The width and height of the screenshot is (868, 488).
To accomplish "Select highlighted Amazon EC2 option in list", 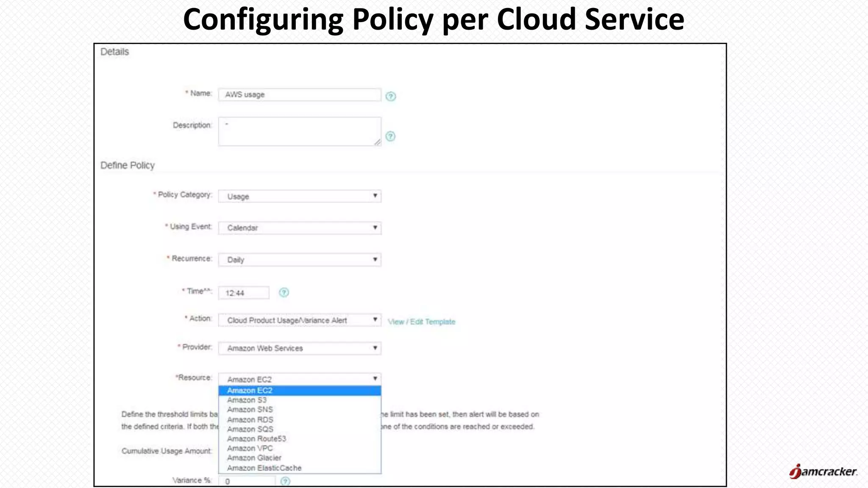I will pos(300,391).
